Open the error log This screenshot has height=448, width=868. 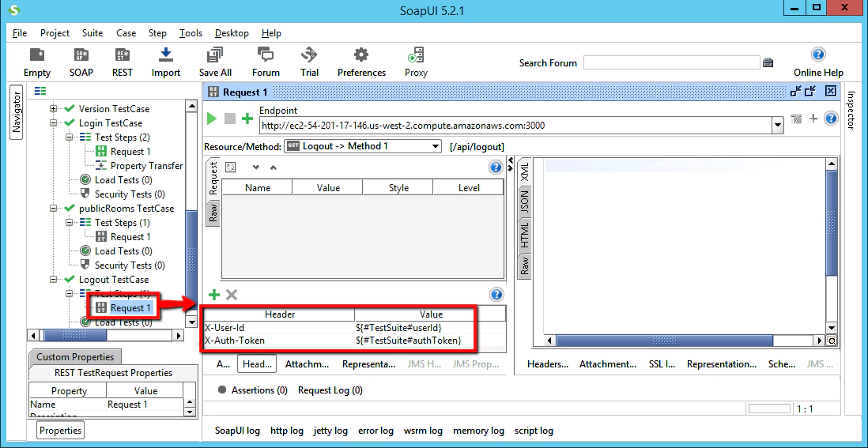[x=376, y=431]
